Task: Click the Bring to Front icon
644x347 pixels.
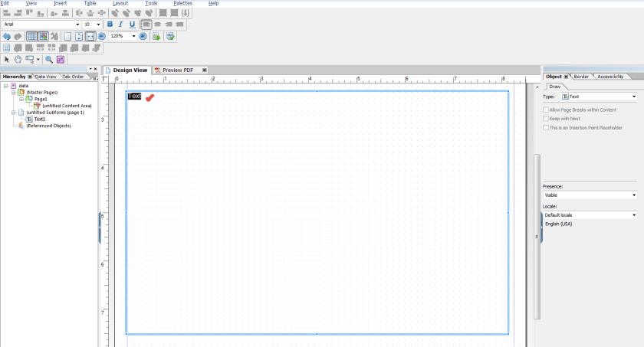Action: tap(115, 13)
